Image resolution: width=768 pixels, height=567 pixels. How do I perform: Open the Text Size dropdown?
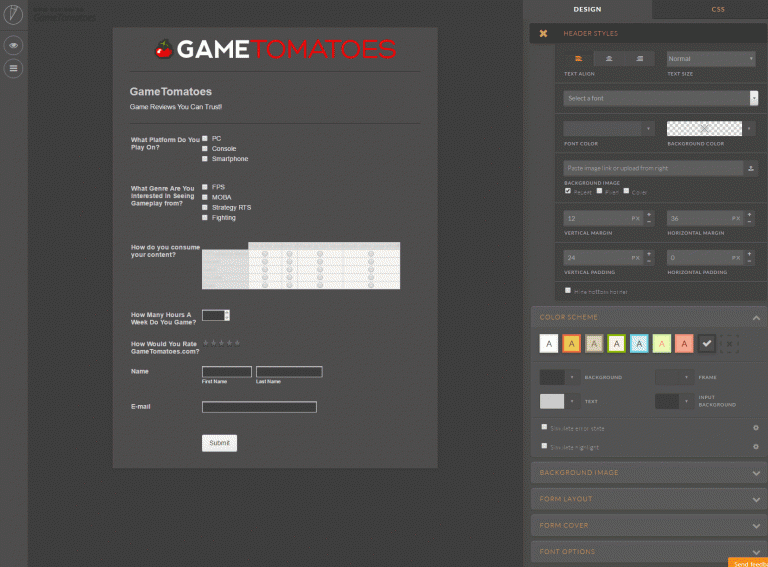click(x=710, y=59)
